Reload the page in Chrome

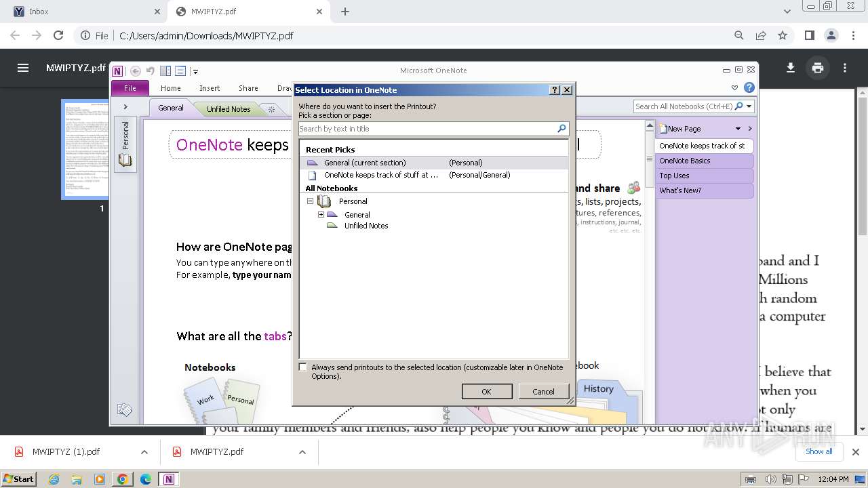point(58,35)
